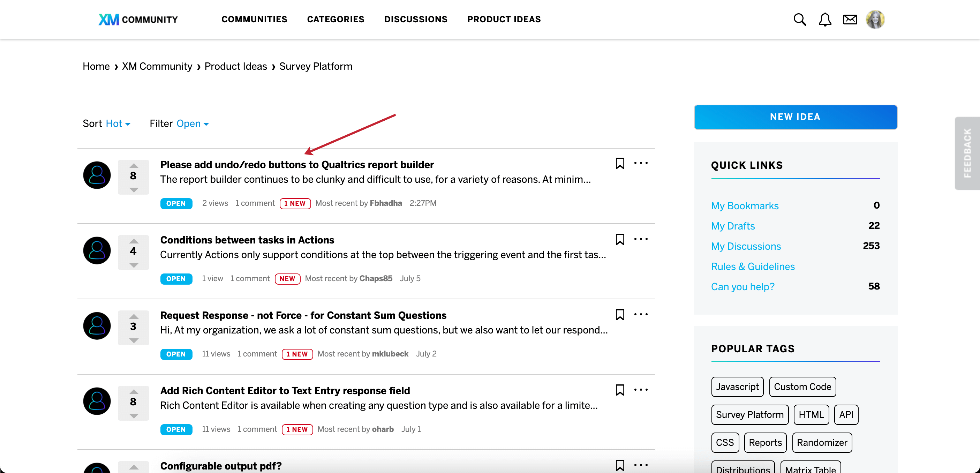The width and height of the screenshot is (980, 473).
Task: Open the Feedback side tab
Action: [967, 153]
